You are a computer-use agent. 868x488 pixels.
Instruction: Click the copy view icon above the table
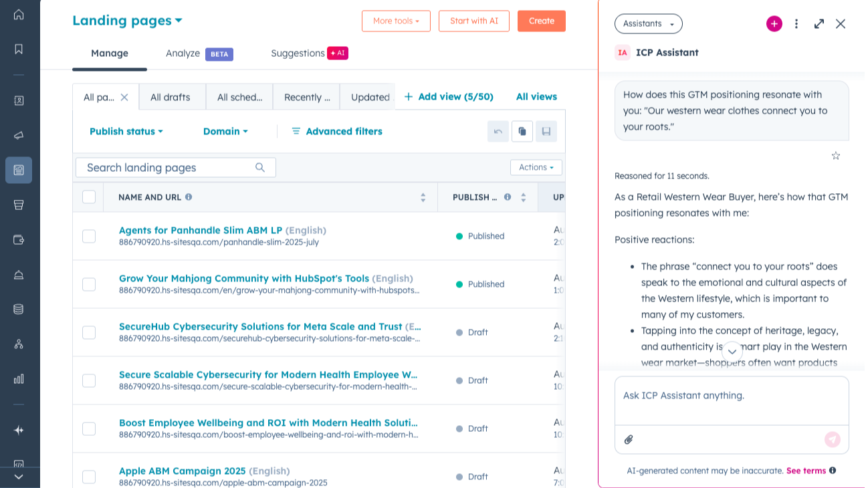click(x=522, y=131)
